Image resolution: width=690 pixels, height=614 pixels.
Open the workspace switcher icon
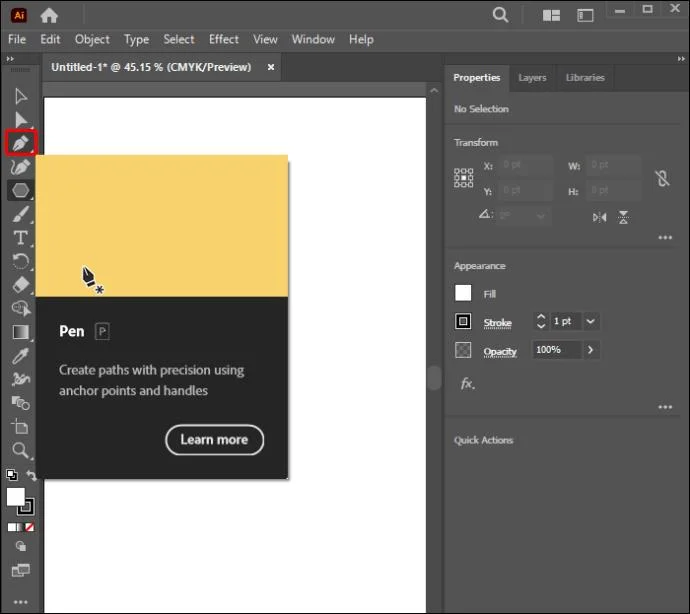(585, 16)
